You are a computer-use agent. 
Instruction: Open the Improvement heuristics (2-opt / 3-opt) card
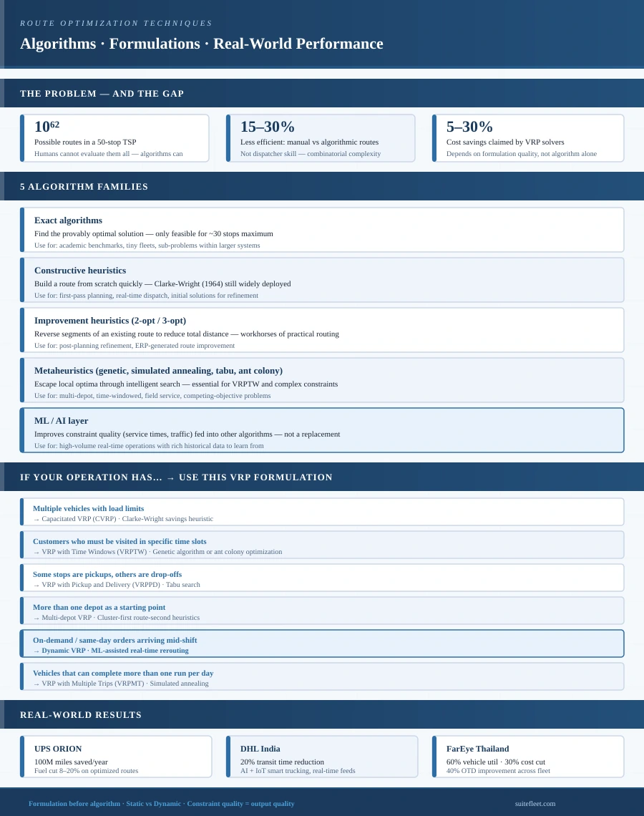coord(322,329)
